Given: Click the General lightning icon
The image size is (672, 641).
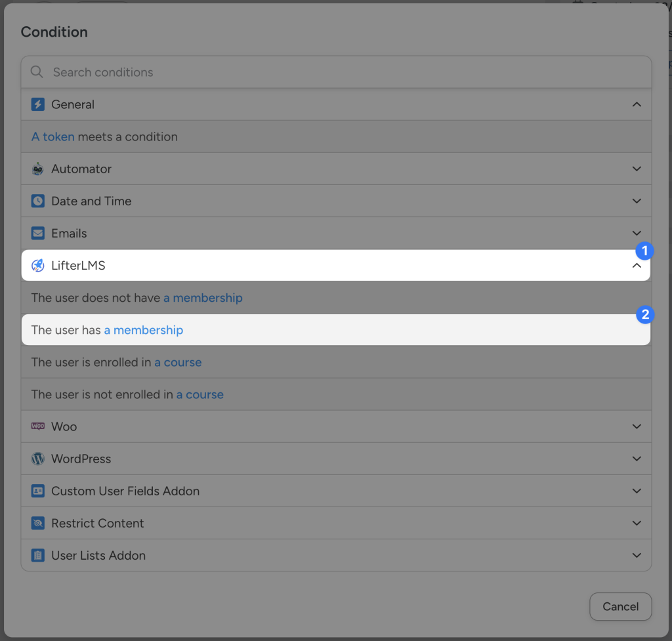Looking at the screenshot, I should [37, 104].
